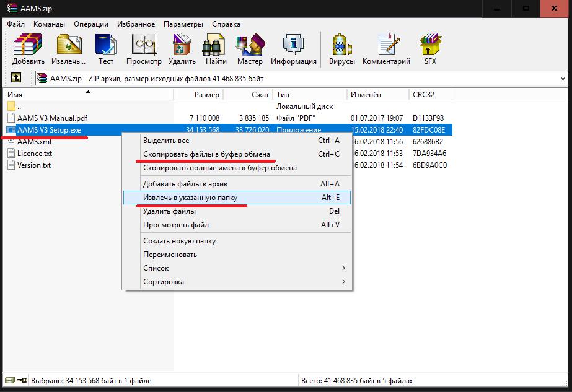The image size is (572, 392).
Task: Click the drive icon in status bar
Action: click(x=10, y=380)
